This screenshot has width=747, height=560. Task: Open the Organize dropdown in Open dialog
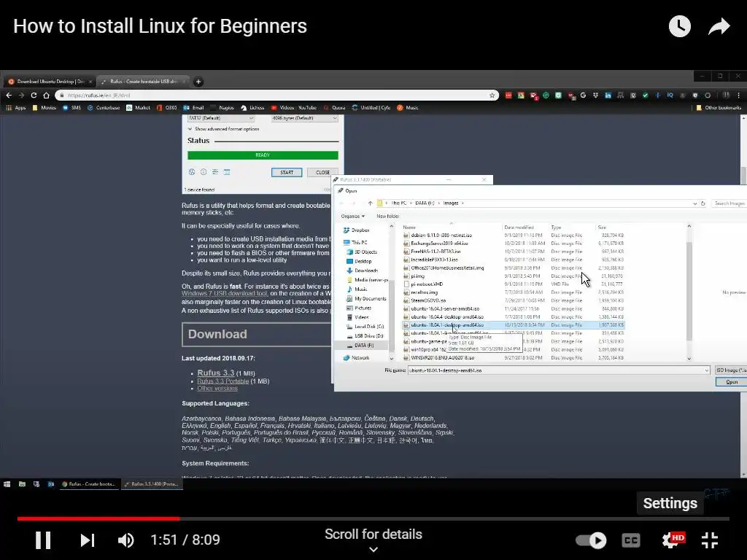point(352,216)
